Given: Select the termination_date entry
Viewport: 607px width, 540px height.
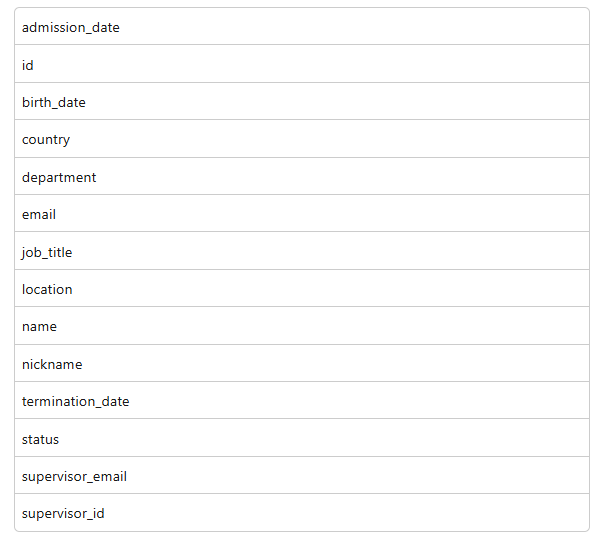Looking at the screenshot, I should [302, 401].
